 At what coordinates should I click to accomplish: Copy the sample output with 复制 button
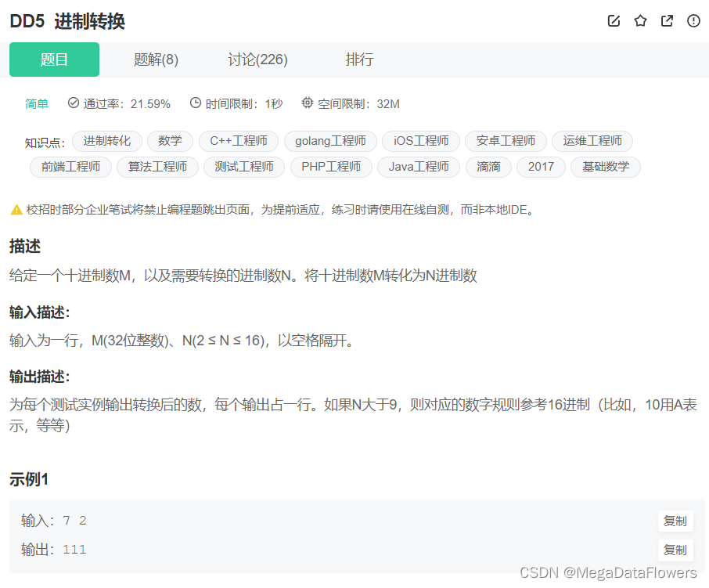click(675, 550)
